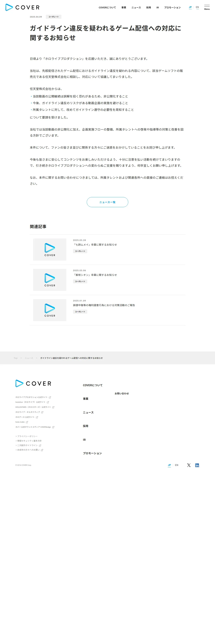
Task: Open ホロライブプロダクション公式サイト footer link
Action: click(x=33, y=397)
